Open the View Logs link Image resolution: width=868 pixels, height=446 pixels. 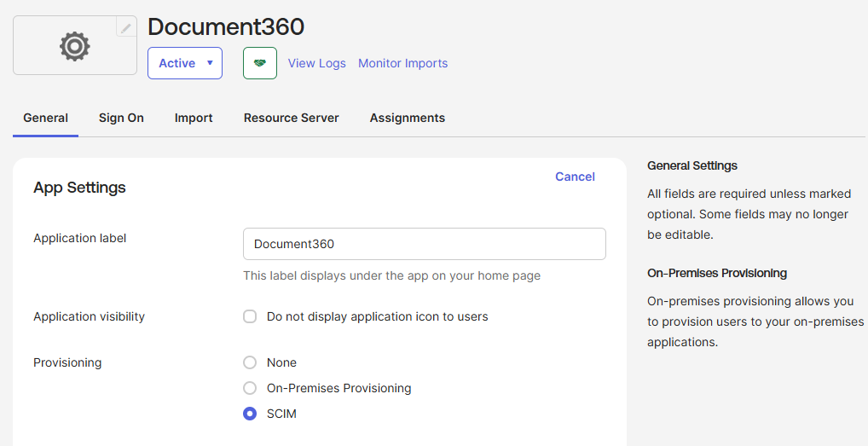[x=316, y=63]
